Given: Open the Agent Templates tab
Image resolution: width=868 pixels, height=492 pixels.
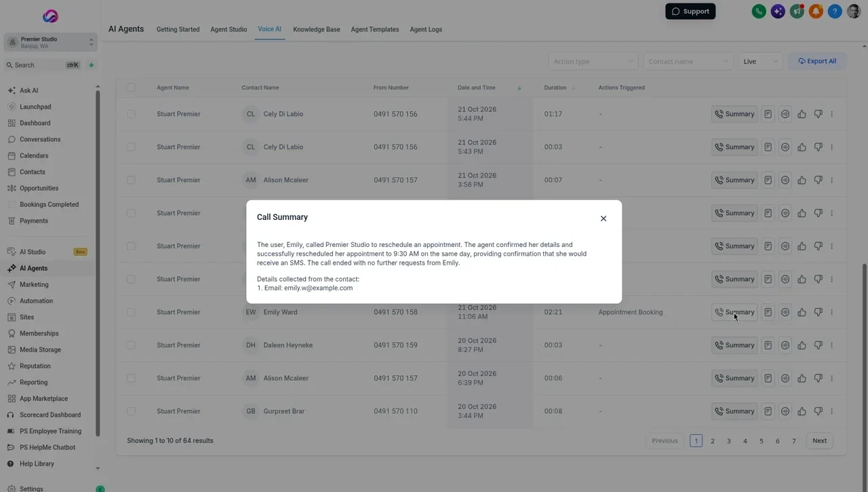Looking at the screenshot, I should coord(375,29).
